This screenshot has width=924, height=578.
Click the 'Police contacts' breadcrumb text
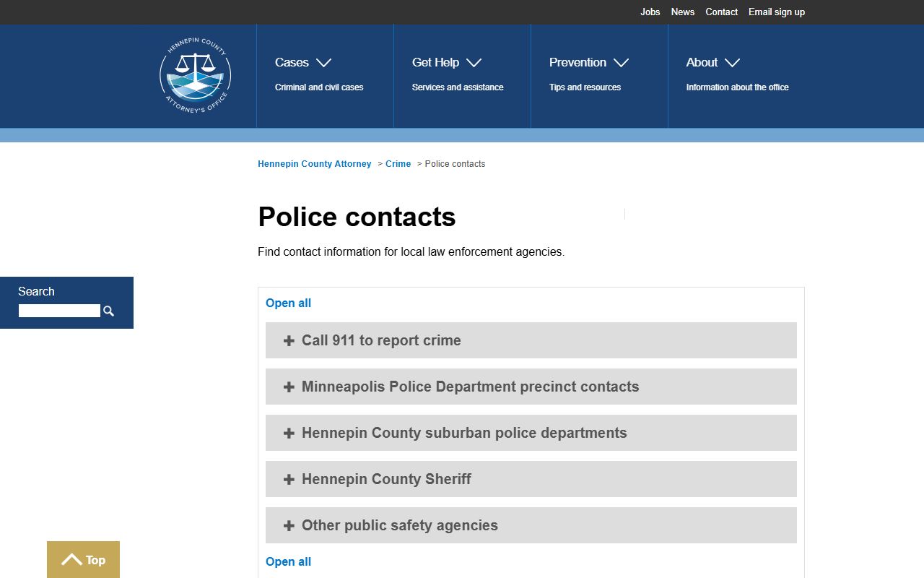pos(455,164)
